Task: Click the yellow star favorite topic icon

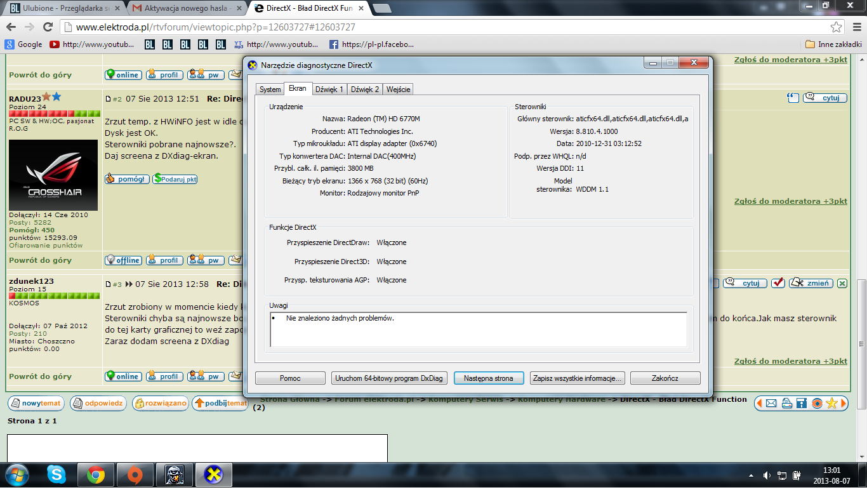Action: coord(832,403)
